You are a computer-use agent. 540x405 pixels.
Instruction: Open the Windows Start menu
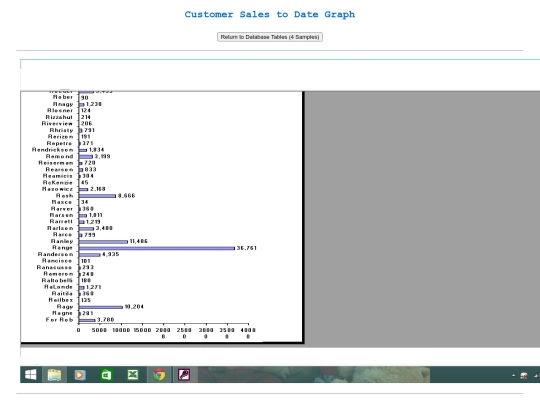[31, 374]
